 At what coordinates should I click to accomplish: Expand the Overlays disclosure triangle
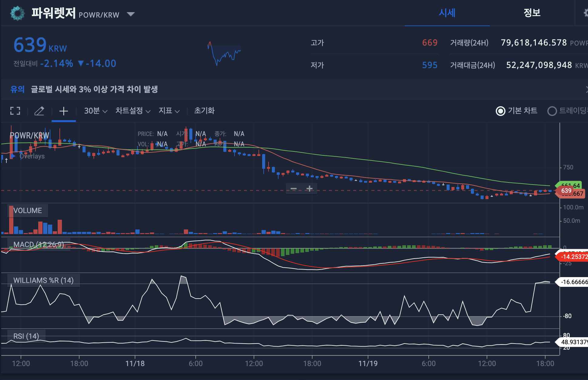(x=13, y=156)
